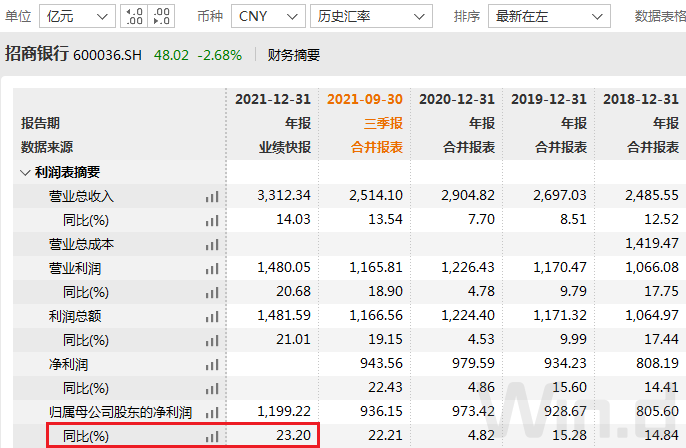Expand the 历史汇率 exchange rate dropdown
This screenshot has height=448, width=686.
pyautogui.click(x=370, y=16)
